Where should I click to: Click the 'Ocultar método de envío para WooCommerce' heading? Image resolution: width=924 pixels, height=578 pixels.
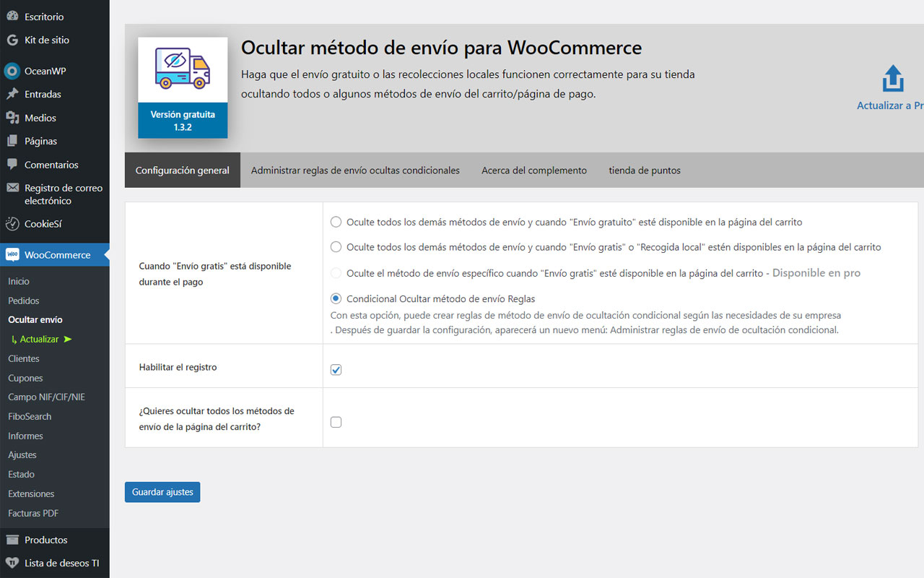(x=441, y=48)
